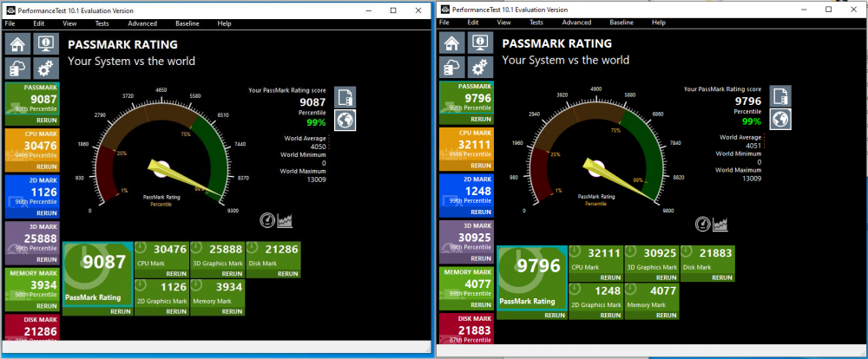Select the MEMORY MARK 4077 sidebar tile
Image resolution: width=868 pixels, height=359 pixels.
(x=466, y=288)
